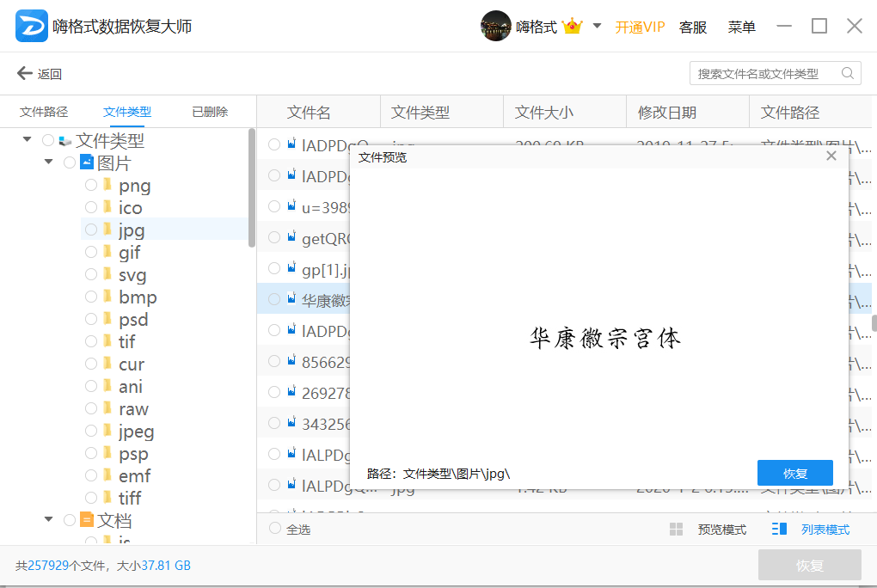The image size is (877, 588).
Task: Collapse the 图片 tree node
Action: coord(49,162)
